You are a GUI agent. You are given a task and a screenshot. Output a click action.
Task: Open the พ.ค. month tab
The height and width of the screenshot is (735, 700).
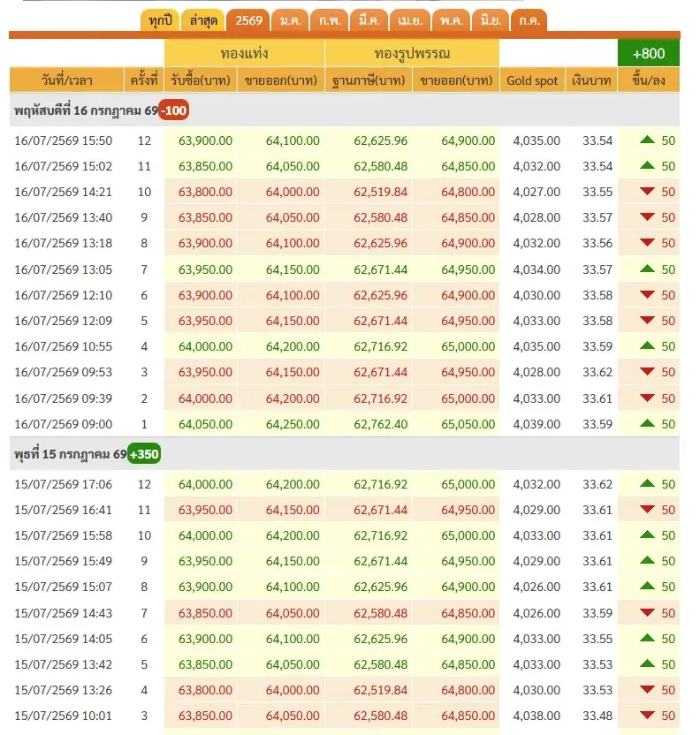point(451,20)
